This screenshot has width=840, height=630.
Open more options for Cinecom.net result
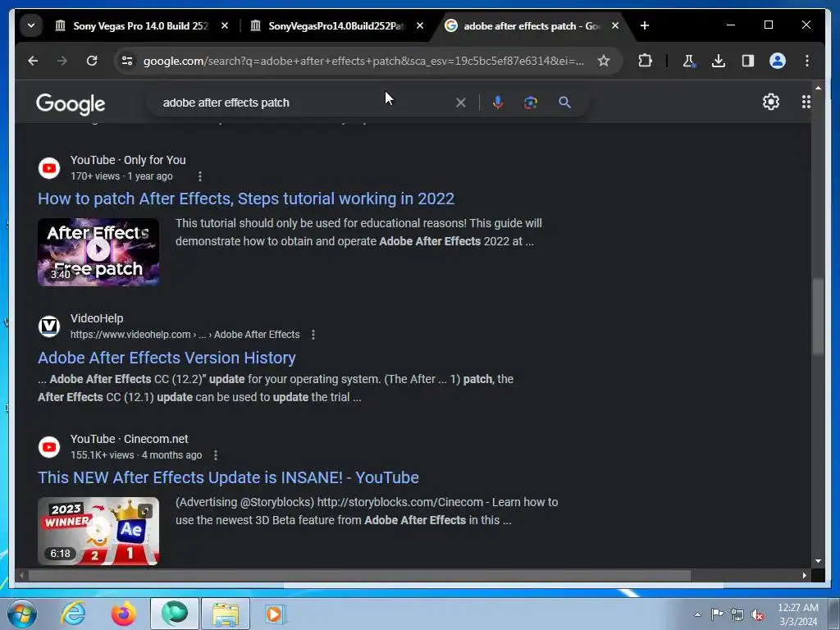(x=216, y=454)
